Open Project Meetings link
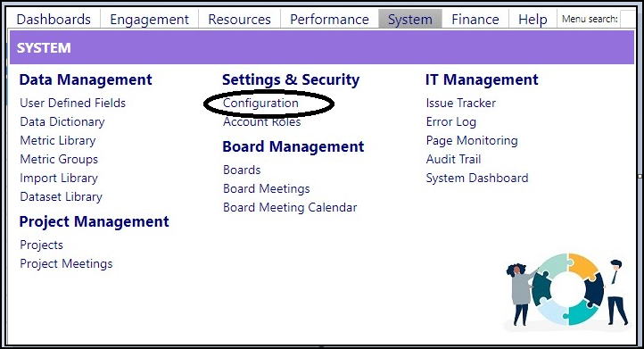The width and height of the screenshot is (644, 349). (x=66, y=263)
